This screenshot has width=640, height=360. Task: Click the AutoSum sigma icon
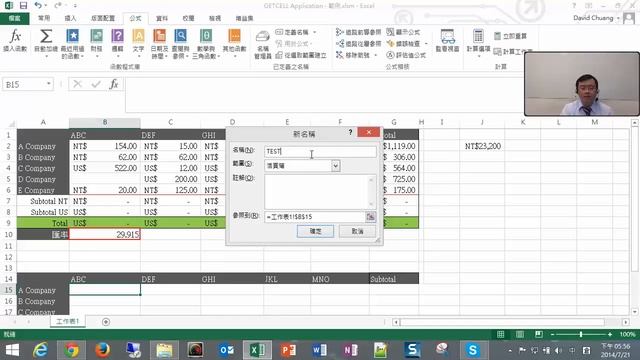[x=46, y=37]
